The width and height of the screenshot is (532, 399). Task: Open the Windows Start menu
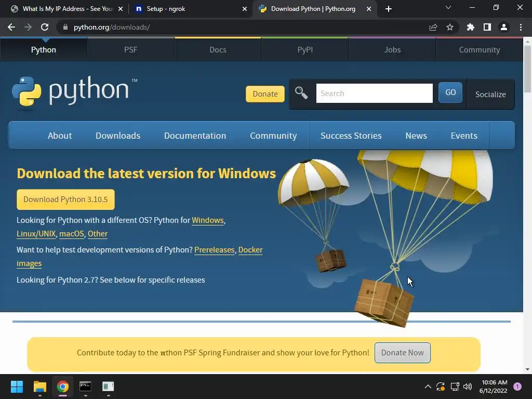click(17, 387)
